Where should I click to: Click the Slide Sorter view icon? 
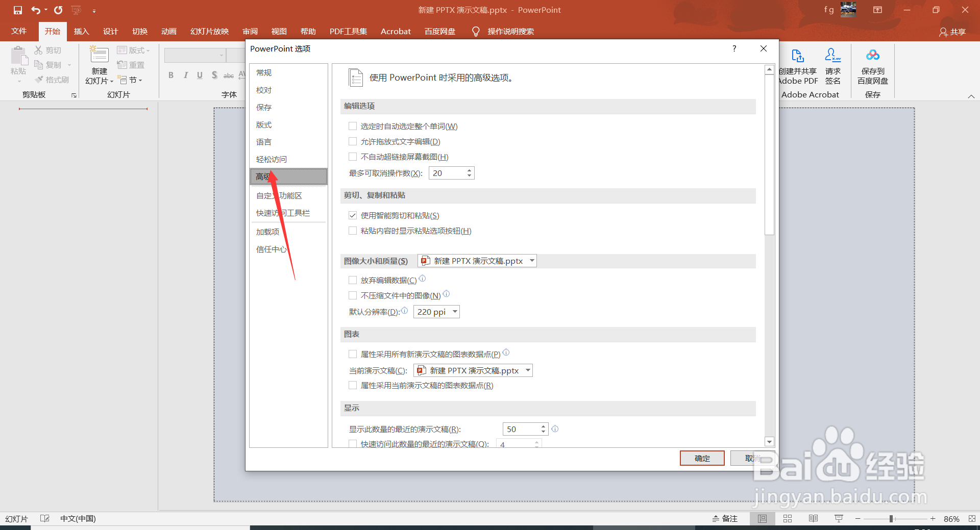pos(788,519)
